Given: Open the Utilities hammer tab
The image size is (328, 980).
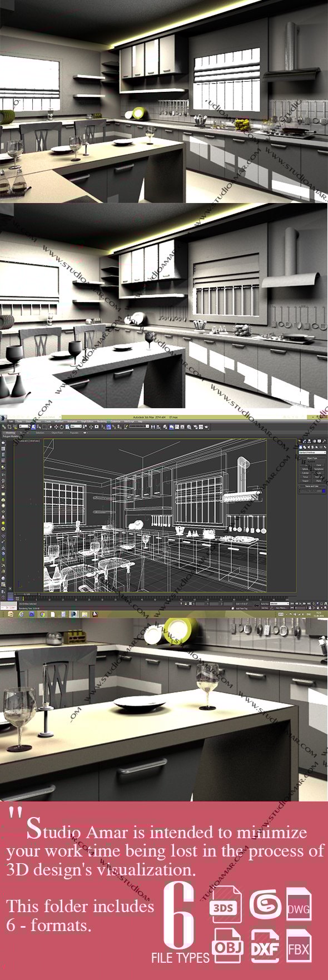Looking at the screenshot, I should [x=324, y=441].
